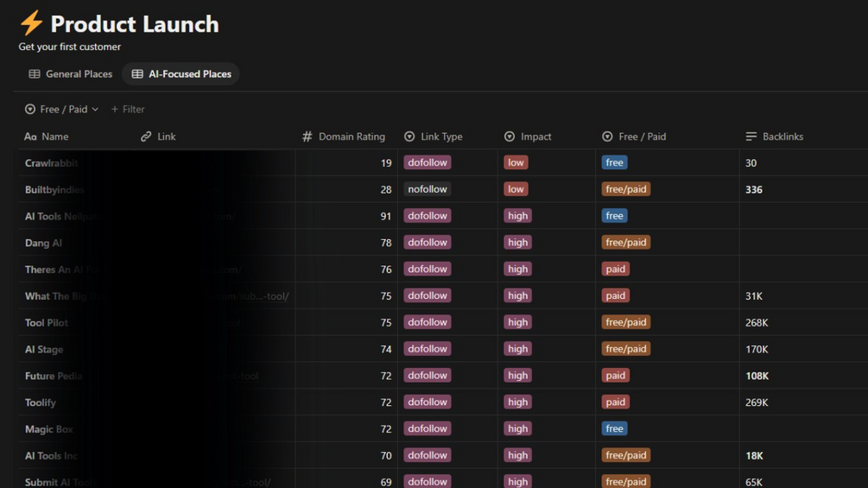
Task: Click backlinks value 269K
Action: pyautogui.click(x=757, y=402)
